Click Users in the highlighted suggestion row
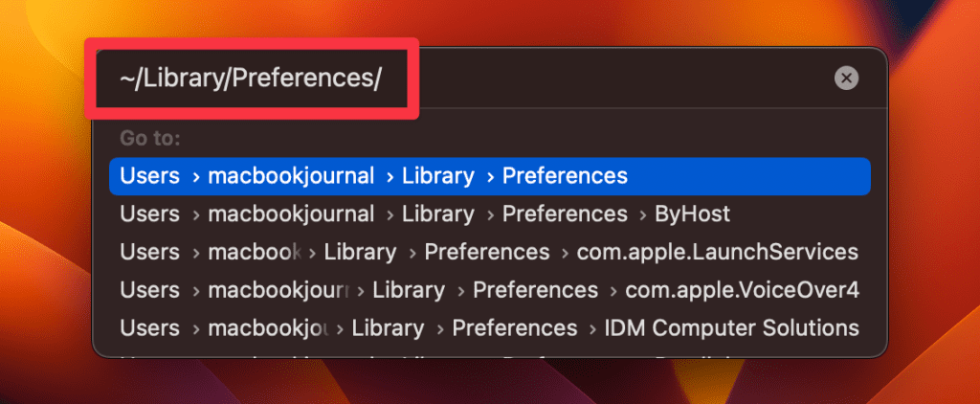The width and height of the screenshot is (980, 404). click(x=150, y=176)
